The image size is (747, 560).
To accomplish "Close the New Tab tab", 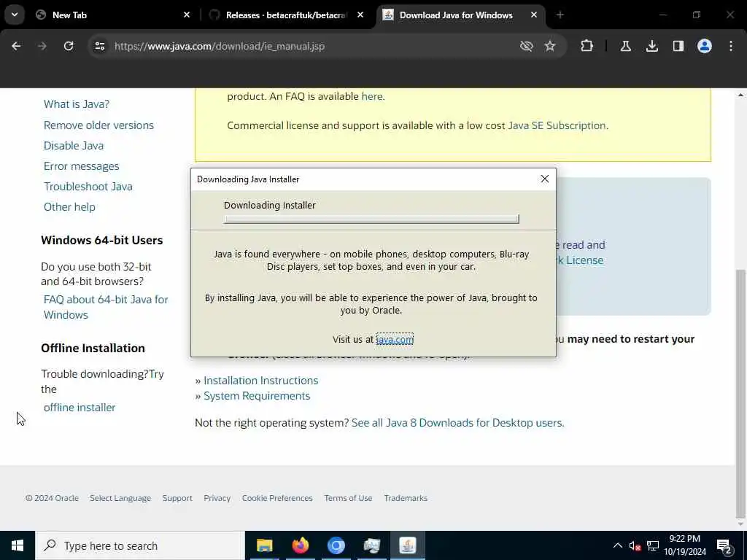I will click(x=187, y=15).
